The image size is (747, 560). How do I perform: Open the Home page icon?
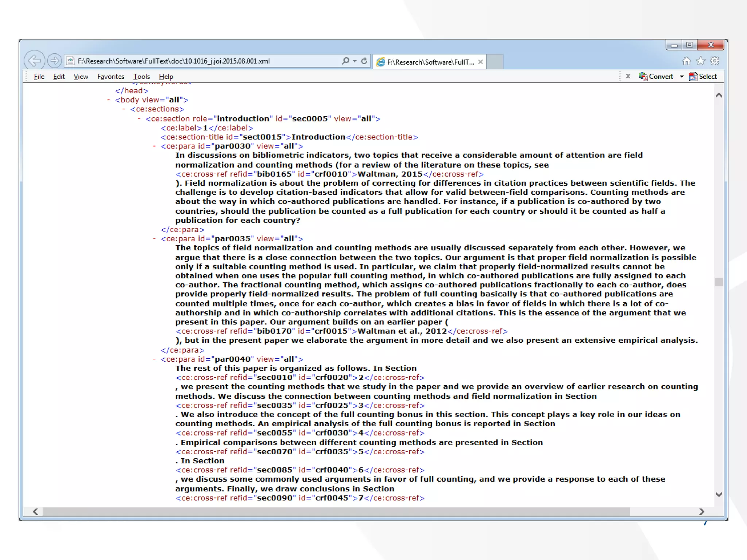686,61
